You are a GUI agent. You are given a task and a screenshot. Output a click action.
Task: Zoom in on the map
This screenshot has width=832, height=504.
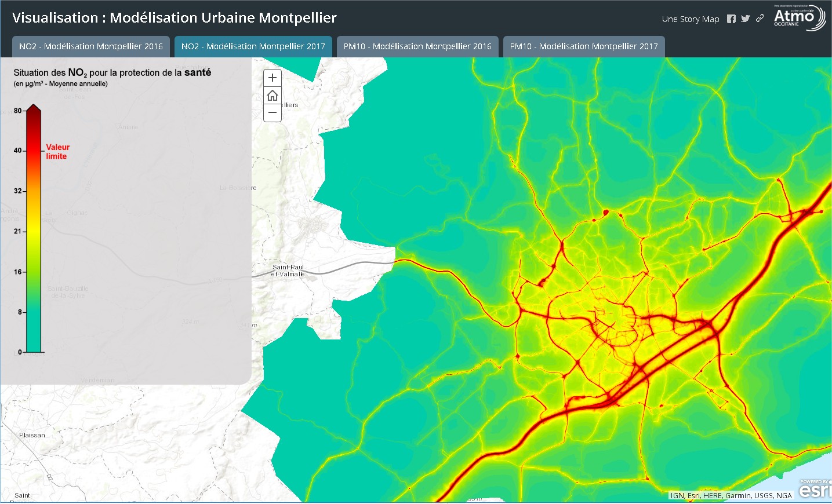click(x=273, y=78)
